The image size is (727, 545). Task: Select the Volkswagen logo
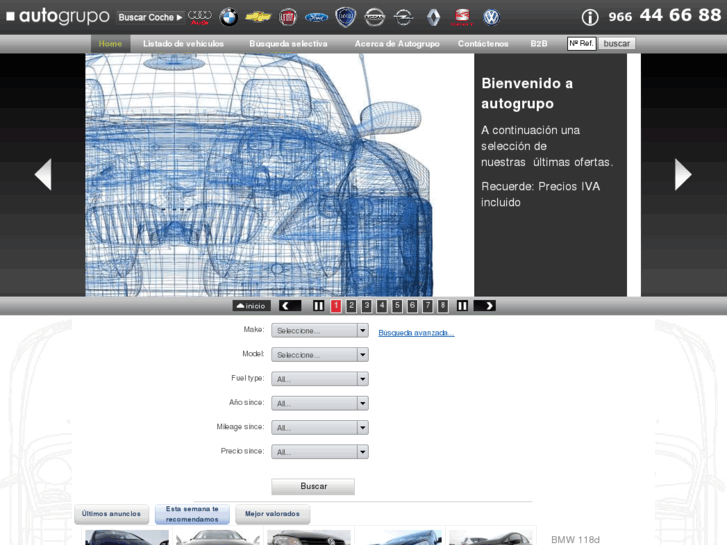click(491, 17)
